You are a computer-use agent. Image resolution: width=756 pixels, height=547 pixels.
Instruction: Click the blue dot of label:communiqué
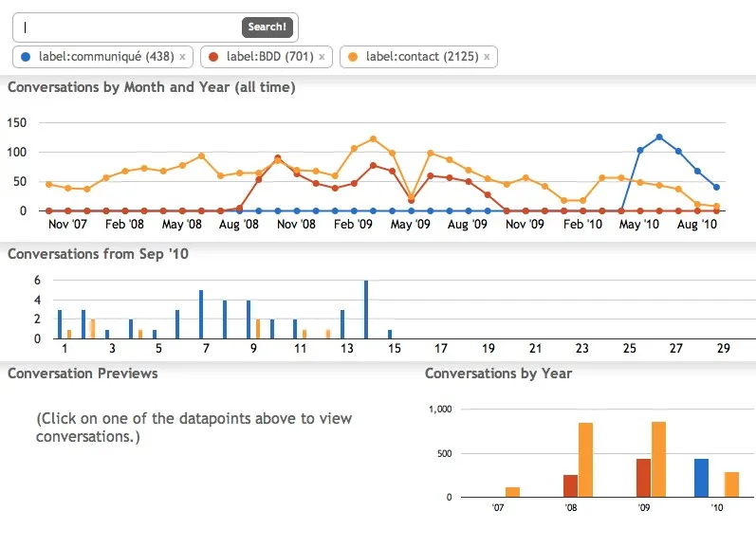tap(26, 57)
